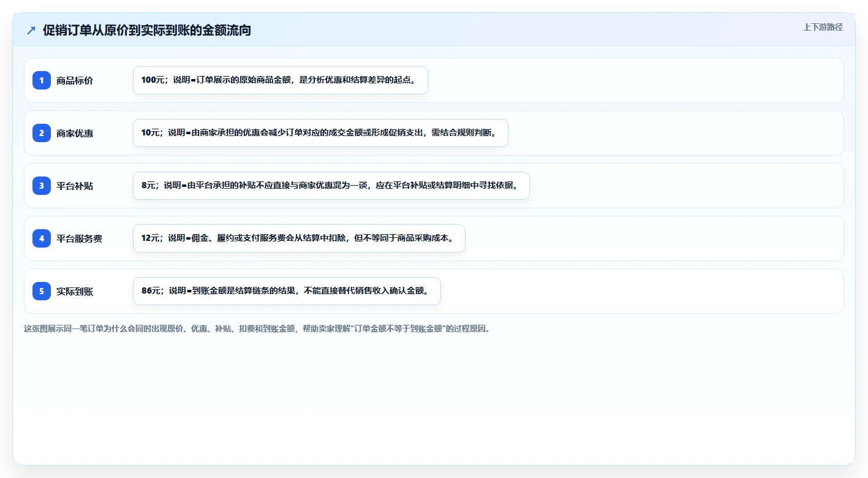Click the arrow icon beside the title
Screen dimensions: 868x478
point(31,30)
